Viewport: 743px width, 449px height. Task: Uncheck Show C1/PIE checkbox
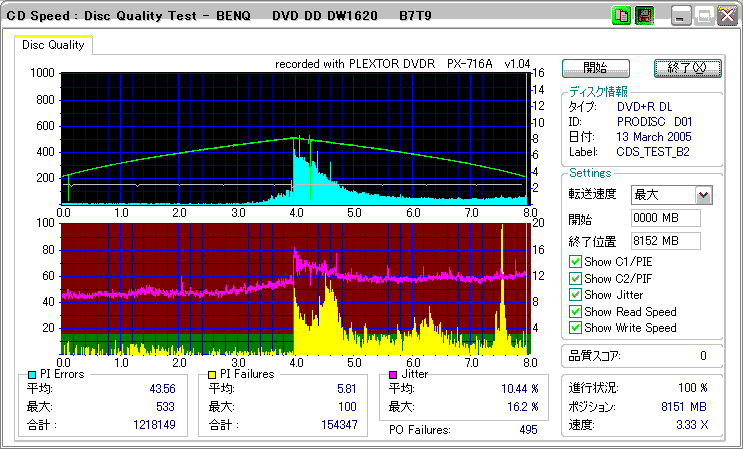pyautogui.click(x=575, y=262)
